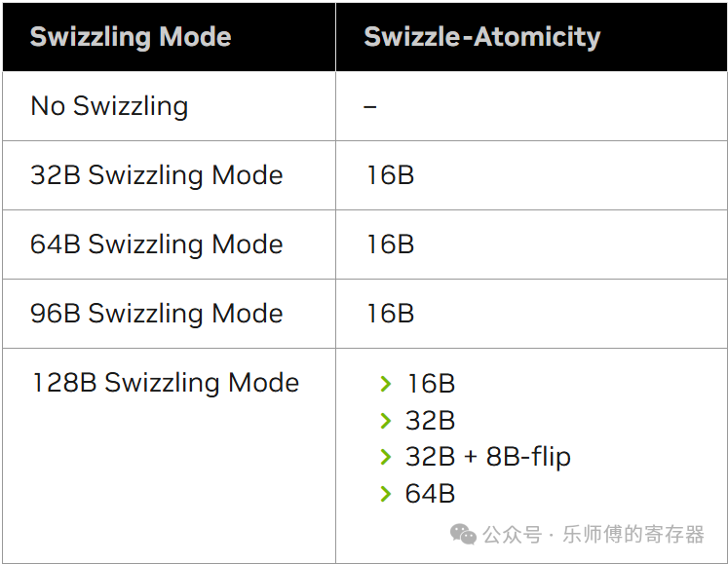The width and height of the screenshot is (728, 564).
Task: Click the 32B + 8B-flip list item text
Action: [x=487, y=457]
